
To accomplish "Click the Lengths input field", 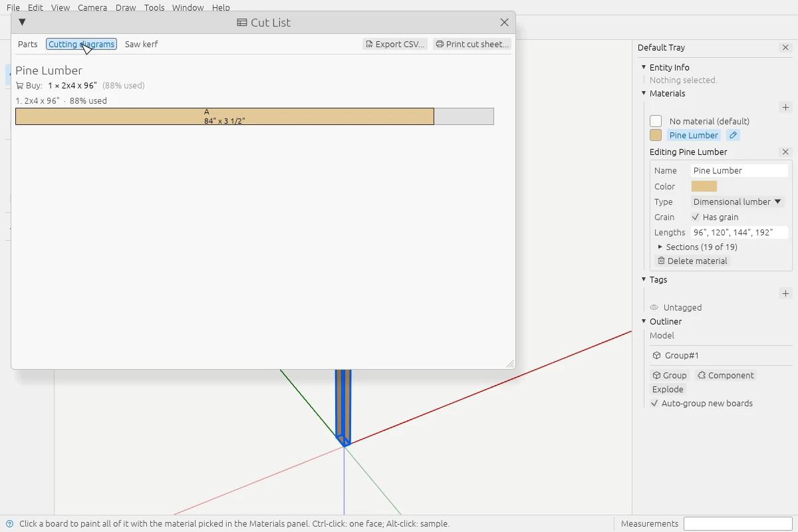I will click(739, 232).
